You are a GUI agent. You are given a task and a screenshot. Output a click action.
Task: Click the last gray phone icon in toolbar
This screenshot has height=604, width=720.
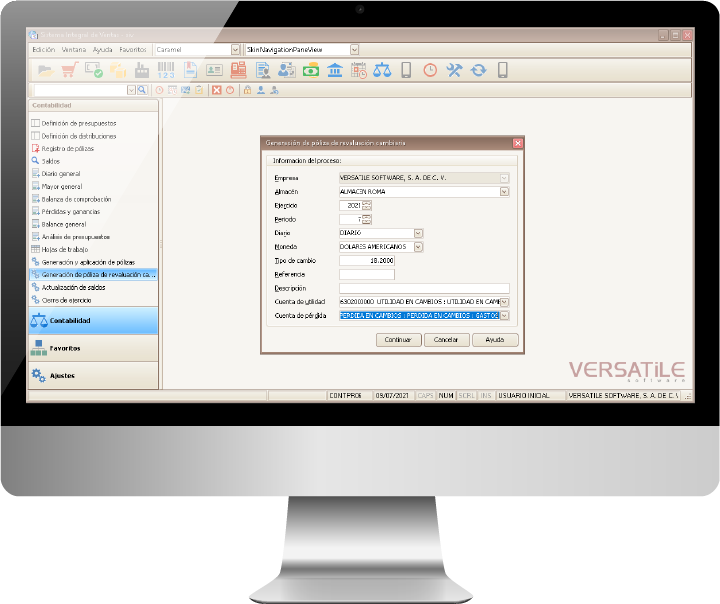pyautogui.click(x=503, y=70)
